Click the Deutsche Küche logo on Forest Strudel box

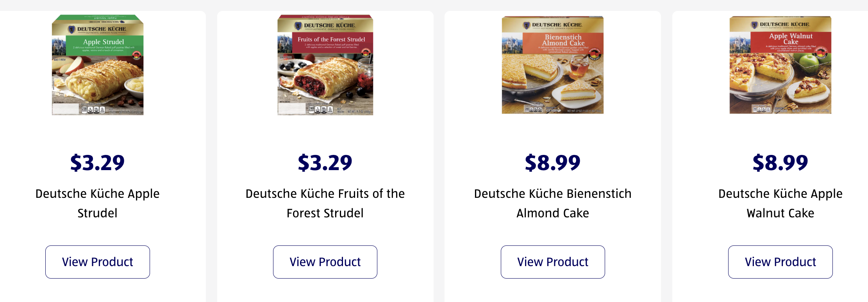[x=325, y=26]
